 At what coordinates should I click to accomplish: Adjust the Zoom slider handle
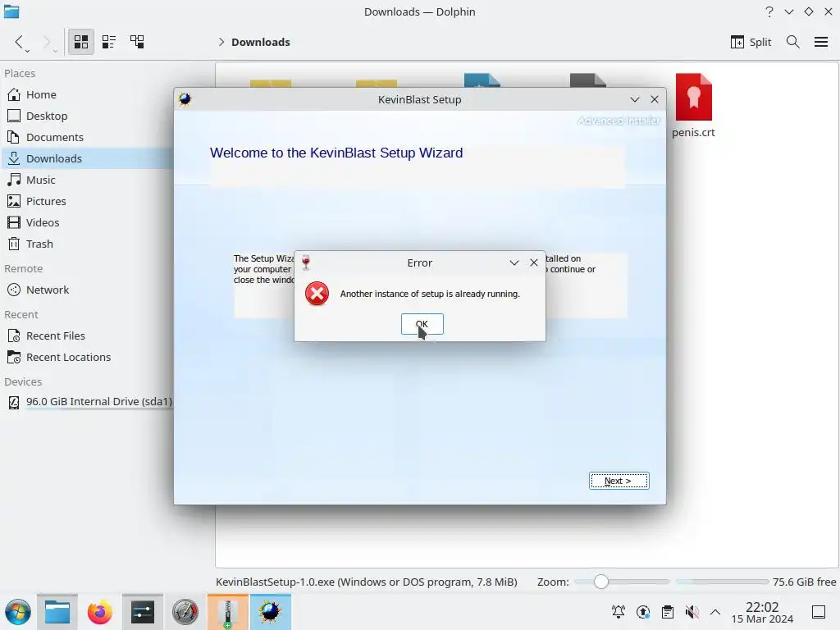coord(601,582)
